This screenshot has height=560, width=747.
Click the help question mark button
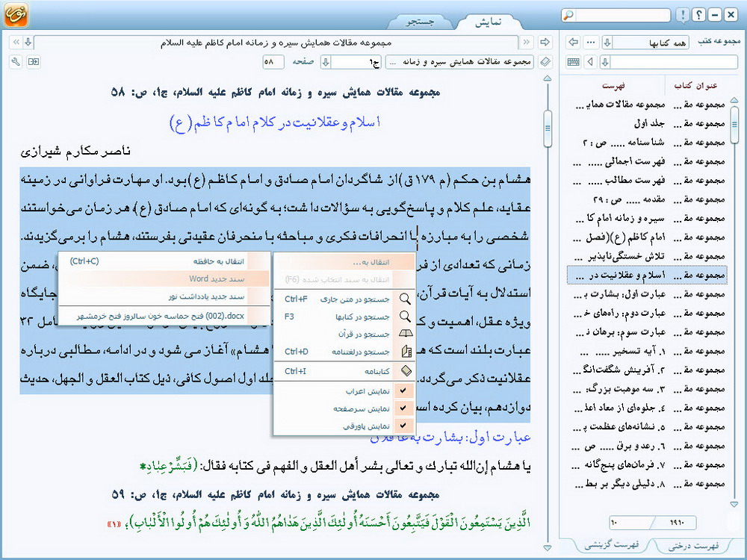(698, 15)
